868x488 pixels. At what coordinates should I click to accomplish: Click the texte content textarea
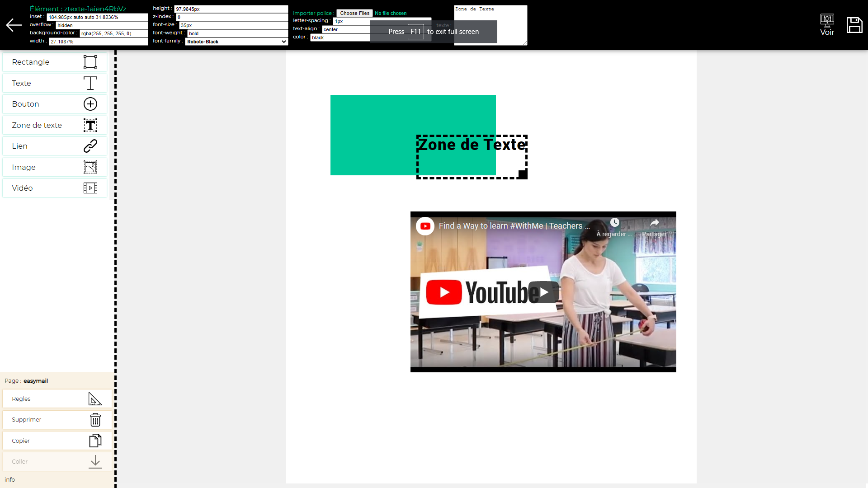[491, 25]
